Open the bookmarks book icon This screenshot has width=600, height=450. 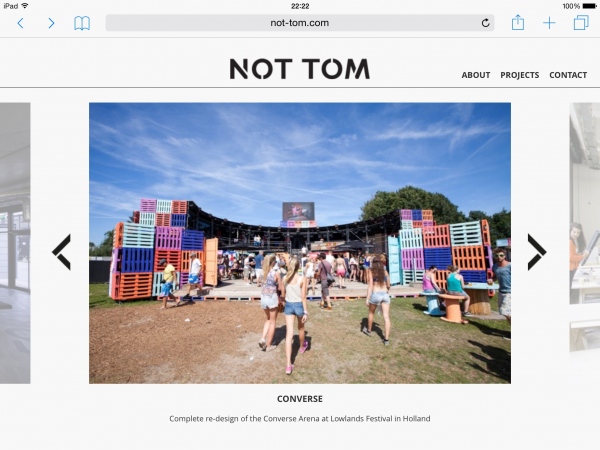point(82,23)
